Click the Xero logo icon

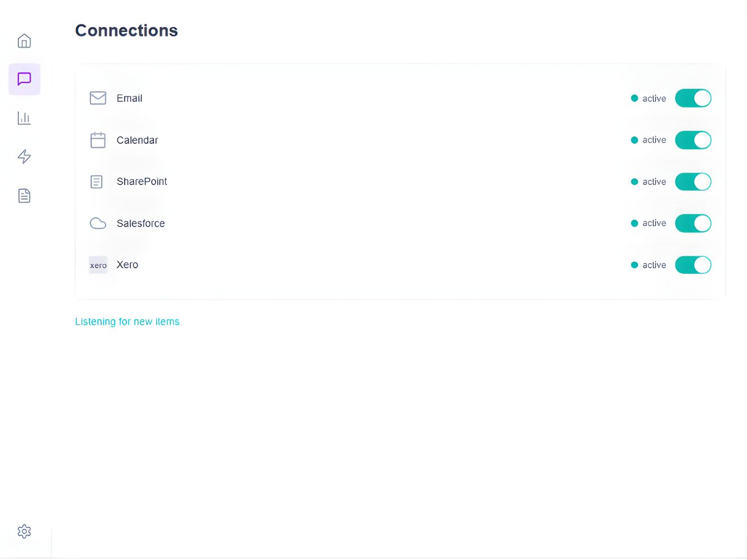coord(98,265)
